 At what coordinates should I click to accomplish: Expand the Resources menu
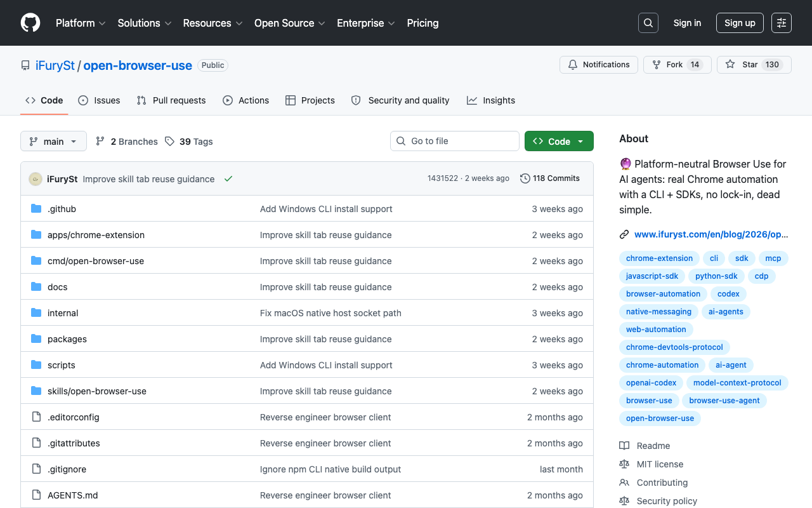(x=213, y=23)
